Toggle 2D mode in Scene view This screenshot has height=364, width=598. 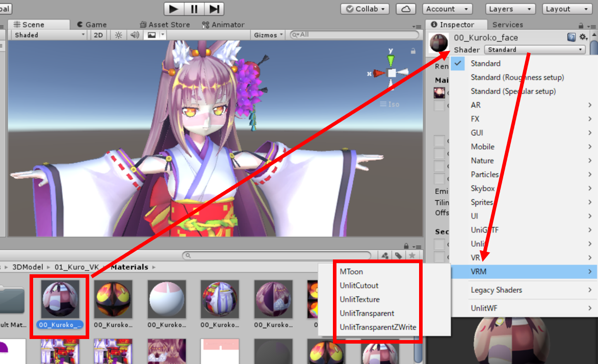point(98,35)
